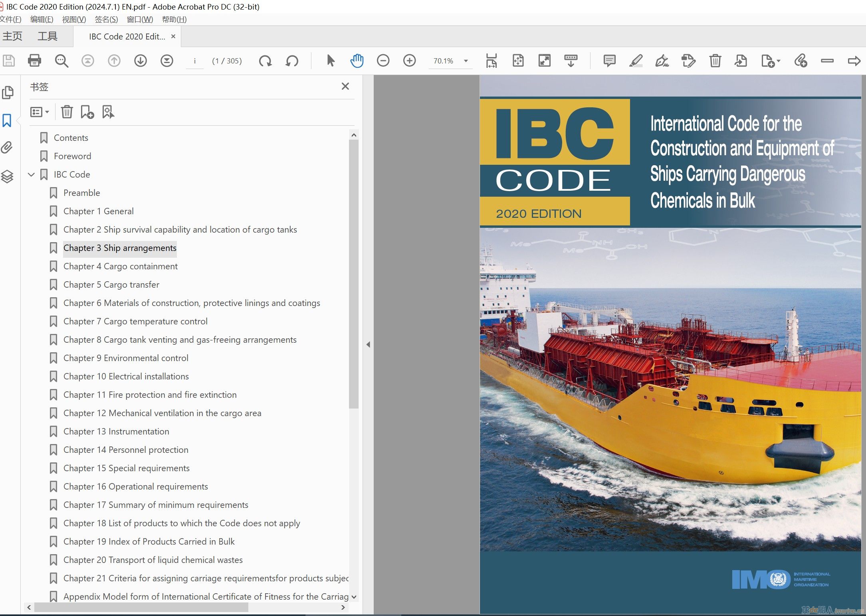Close the bookmarks panel
866x616 pixels.
click(345, 86)
